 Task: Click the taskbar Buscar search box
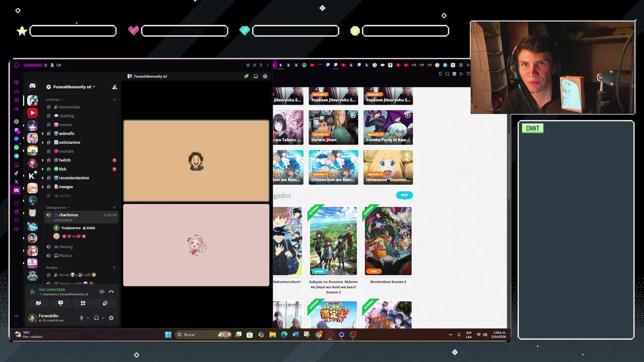coord(204,334)
